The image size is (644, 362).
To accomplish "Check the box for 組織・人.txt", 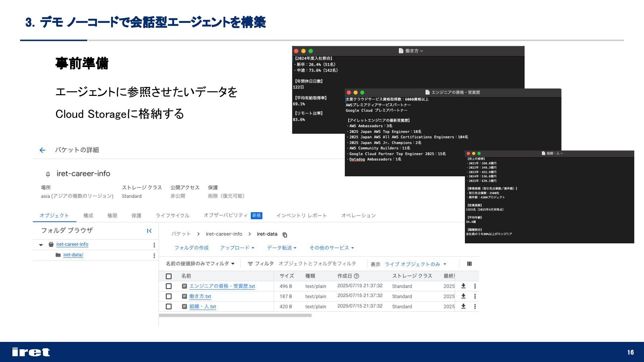I will click(169, 306).
